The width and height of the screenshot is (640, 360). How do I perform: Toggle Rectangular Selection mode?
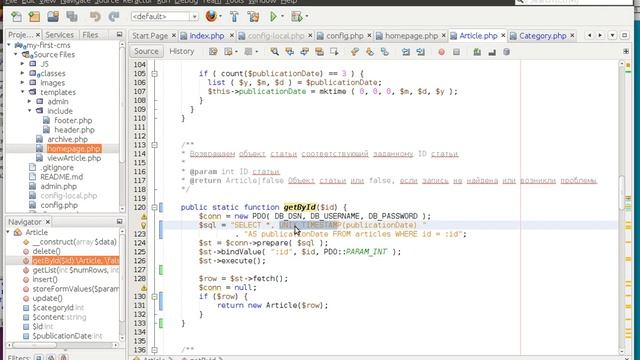click(x=334, y=52)
